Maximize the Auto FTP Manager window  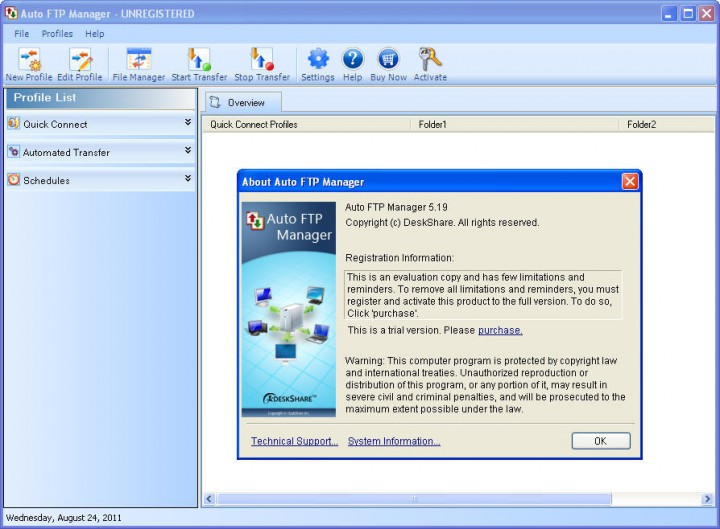coord(688,13)
